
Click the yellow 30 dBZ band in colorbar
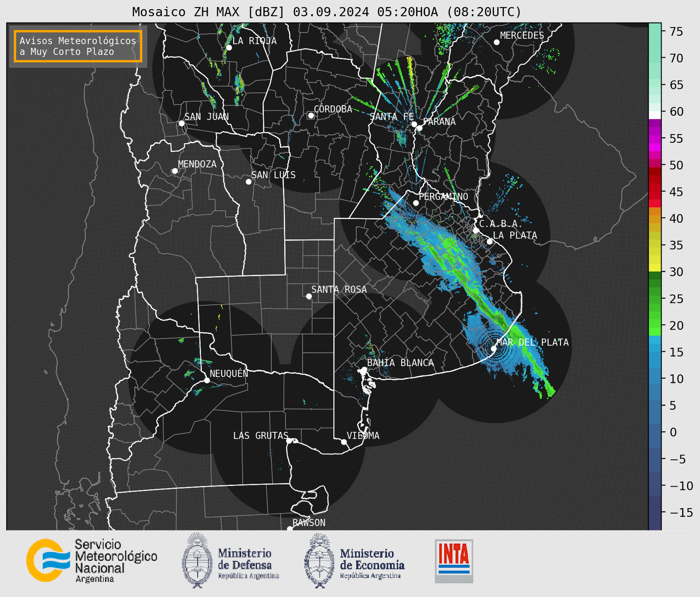point(655,267)
